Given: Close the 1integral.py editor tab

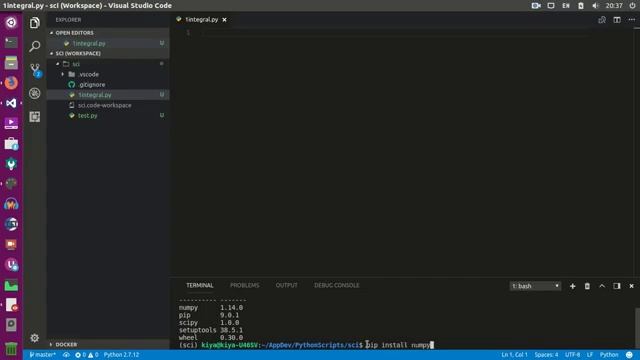Looking at the screenshot, I should (x=224, y=20).
